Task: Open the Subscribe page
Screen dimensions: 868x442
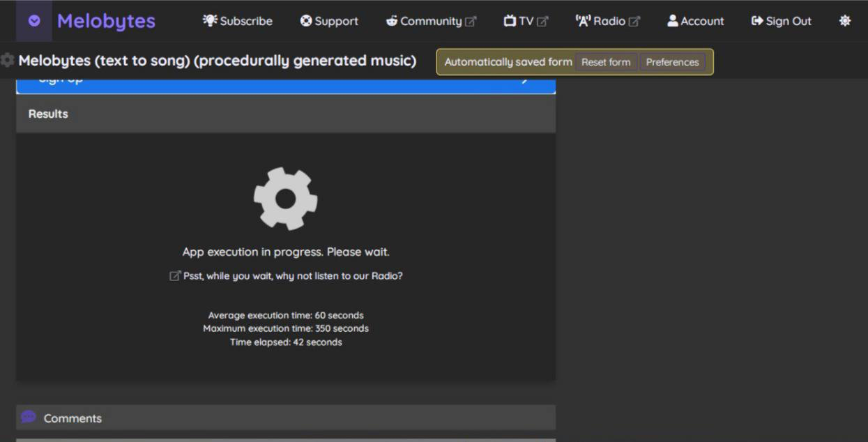Action: tap(238, 21)
